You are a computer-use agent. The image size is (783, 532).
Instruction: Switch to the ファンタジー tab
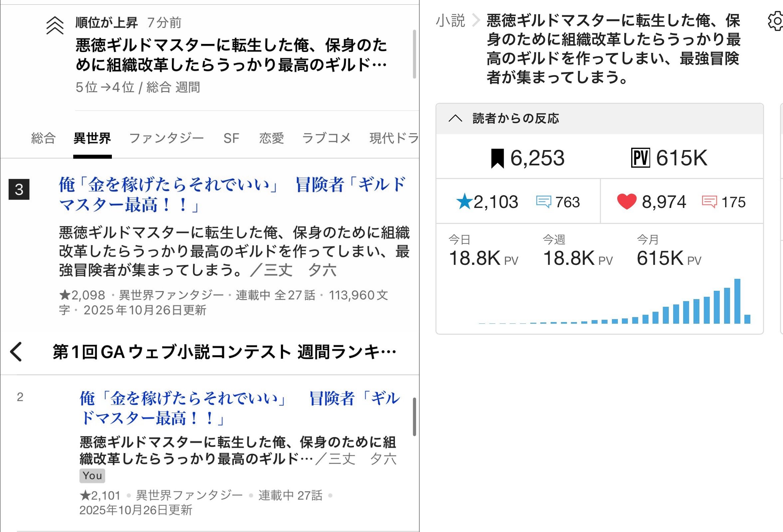(166, 138)
